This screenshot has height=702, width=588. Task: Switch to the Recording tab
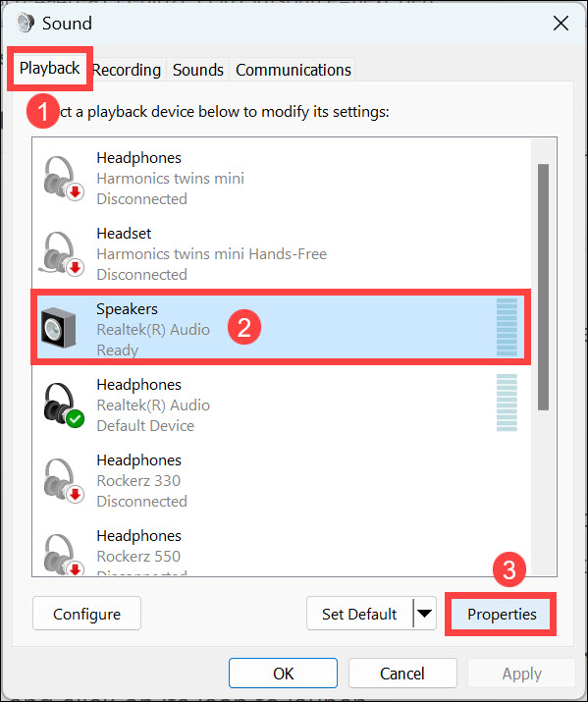pos(127,70)
